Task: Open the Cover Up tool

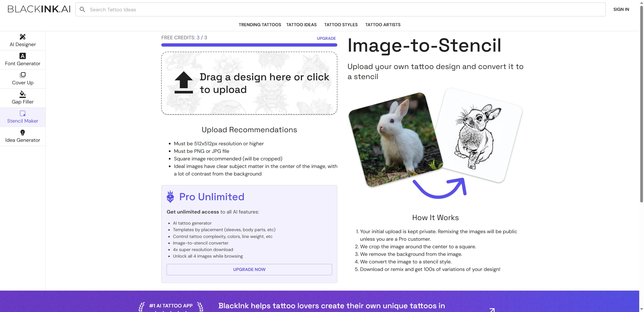Action: 22,79
